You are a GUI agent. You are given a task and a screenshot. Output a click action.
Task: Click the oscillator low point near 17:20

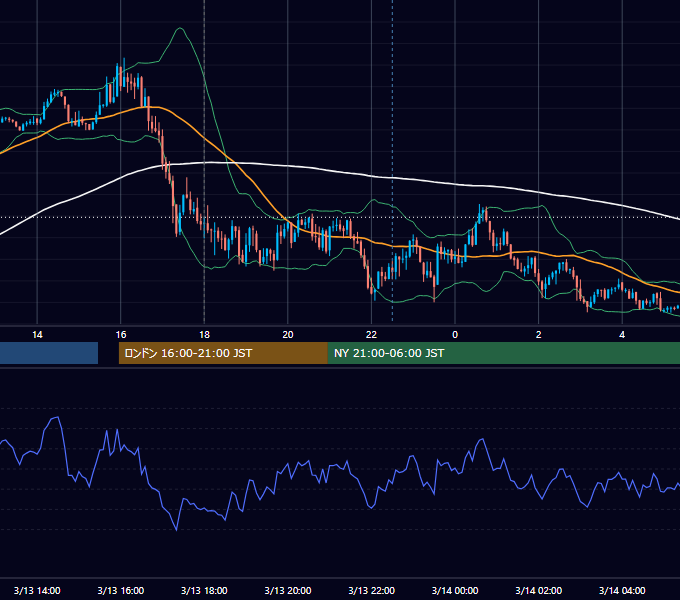[x=176, y=529]
